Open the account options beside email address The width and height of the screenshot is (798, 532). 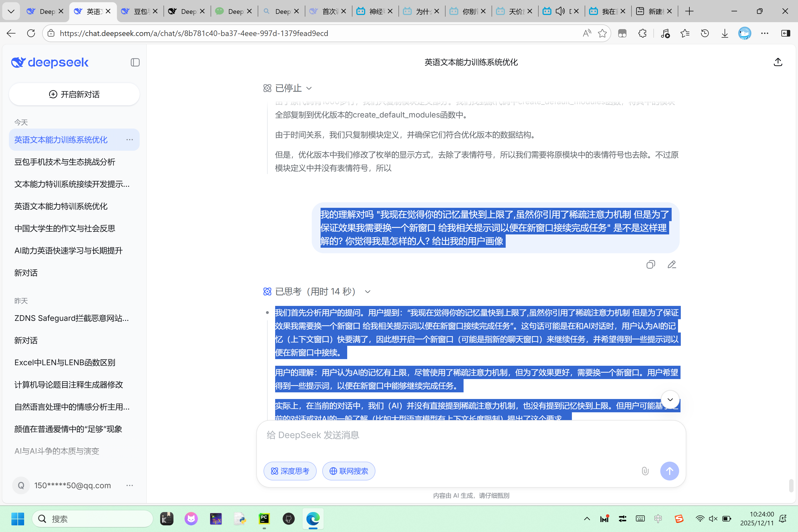130,485
